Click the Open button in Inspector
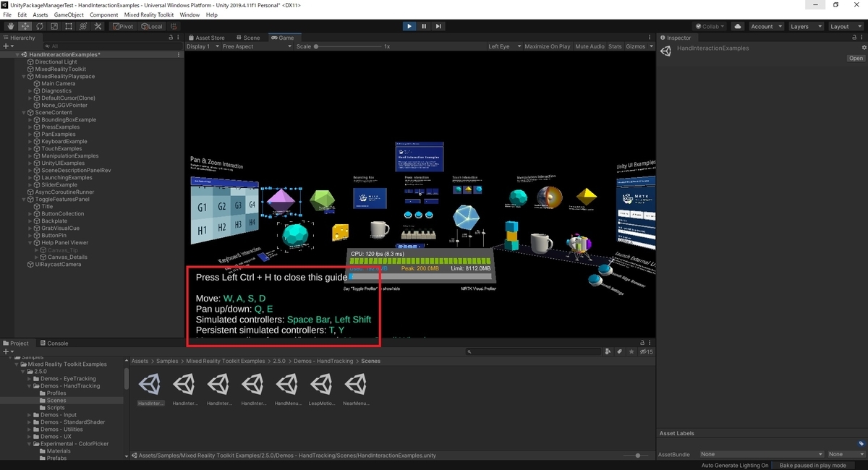Viewport: 868px width, 470px height. point(856,59)
